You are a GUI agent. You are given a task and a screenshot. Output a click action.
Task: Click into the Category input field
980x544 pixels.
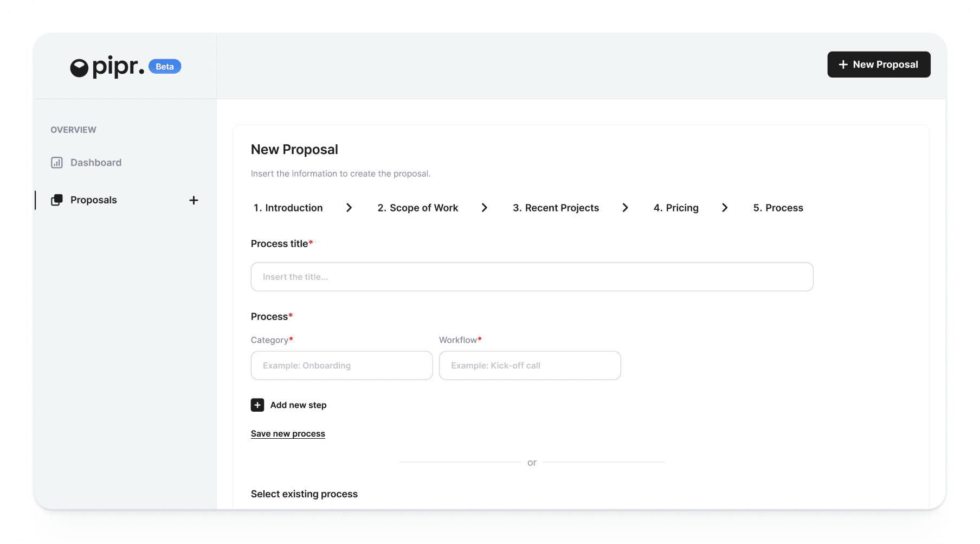[x=341, y=366]
